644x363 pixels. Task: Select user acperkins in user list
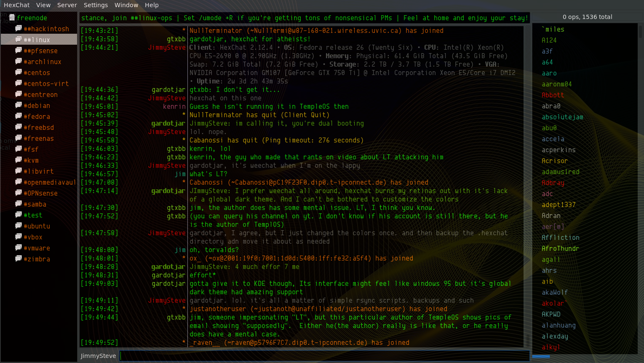(559, 150)
